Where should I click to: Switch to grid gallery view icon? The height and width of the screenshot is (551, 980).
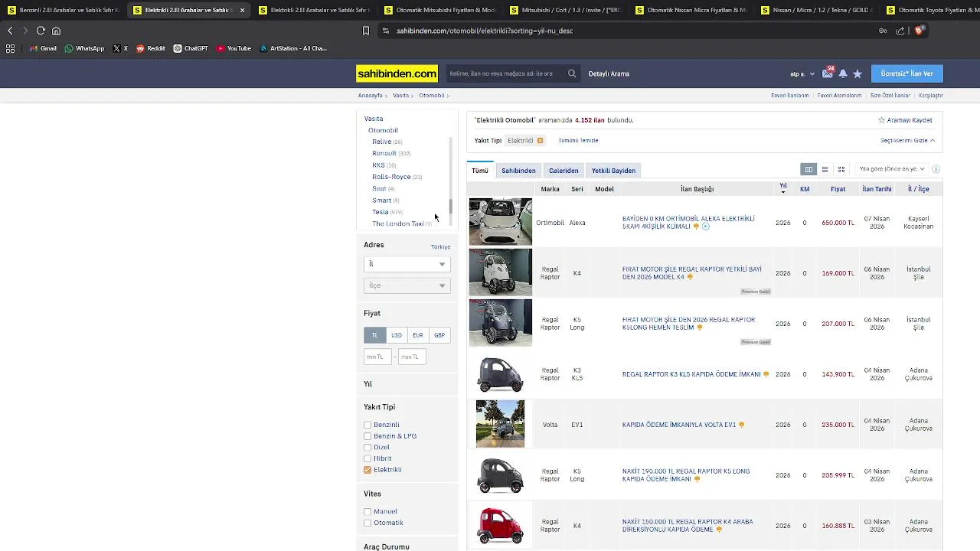tap(841, 169)
